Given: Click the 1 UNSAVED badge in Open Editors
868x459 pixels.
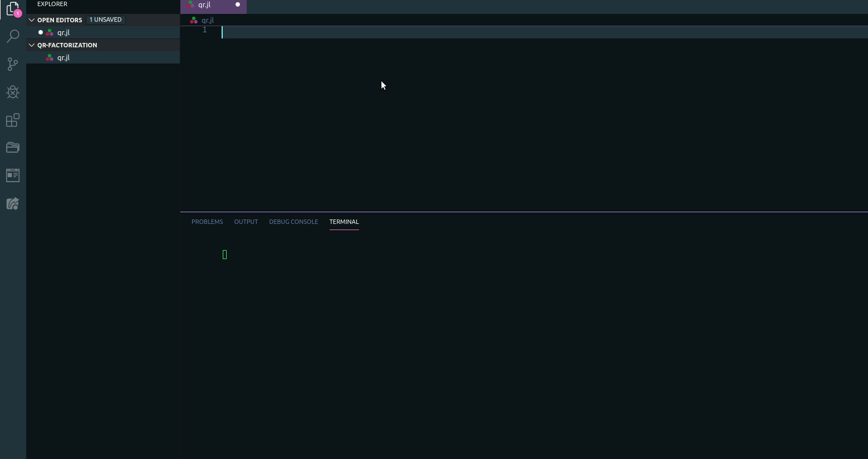Looking at the screenshot, I should 105,19.
